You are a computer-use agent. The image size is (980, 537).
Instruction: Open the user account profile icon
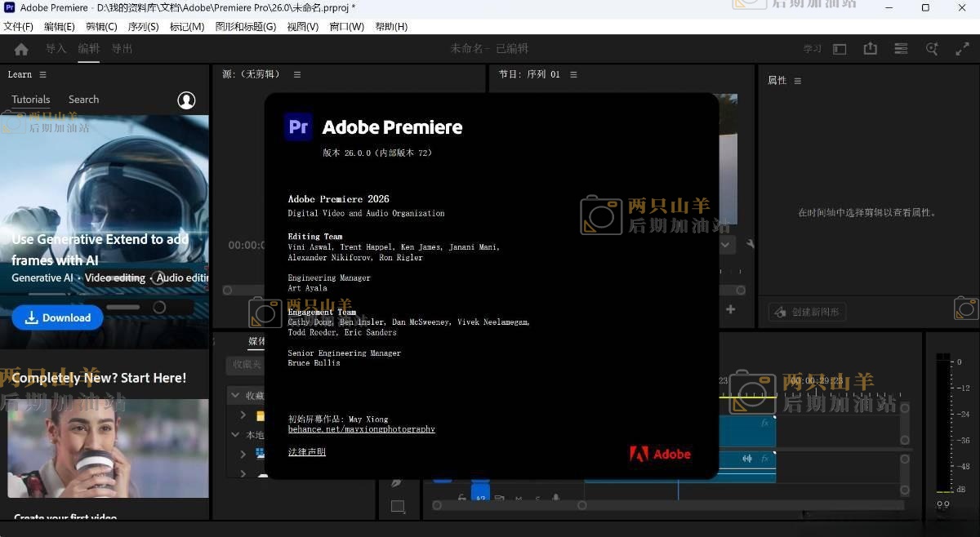click(186, 100)
